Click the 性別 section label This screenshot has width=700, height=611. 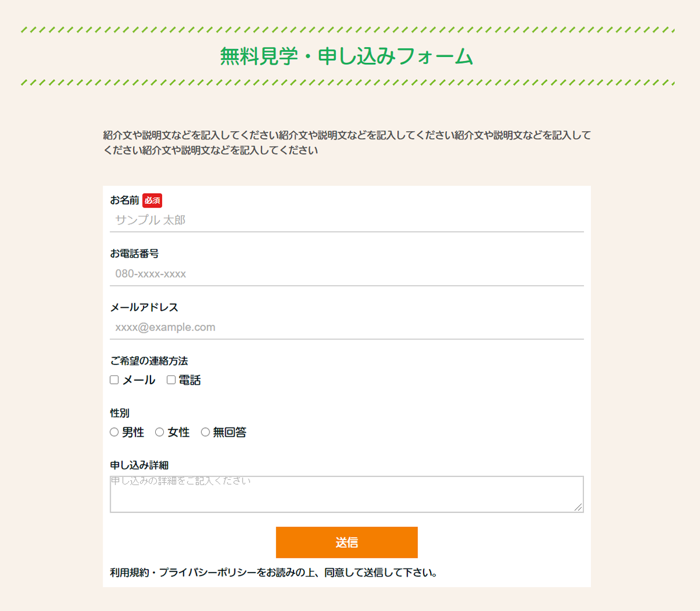point(120,413)
